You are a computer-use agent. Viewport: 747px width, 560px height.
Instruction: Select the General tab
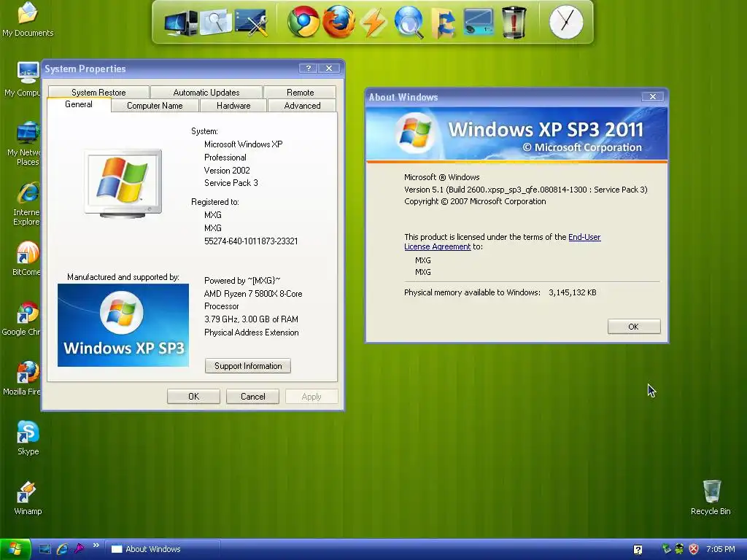tap(79, 104)
